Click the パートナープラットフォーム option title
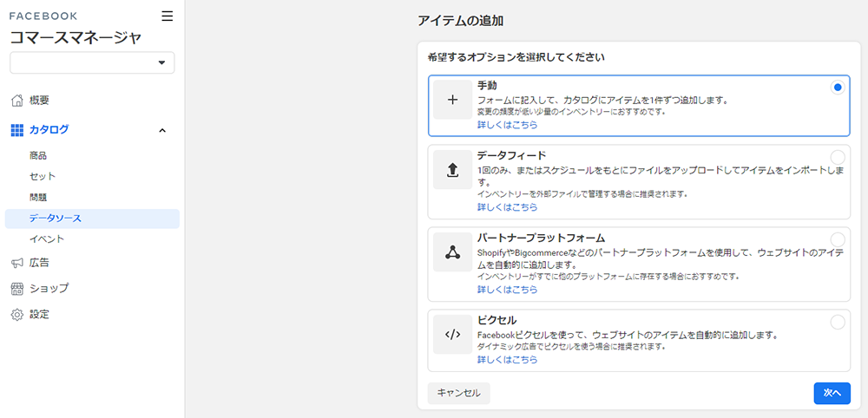Image resolution: width=868 pixels, height=418 pixels. click(541, 238)
